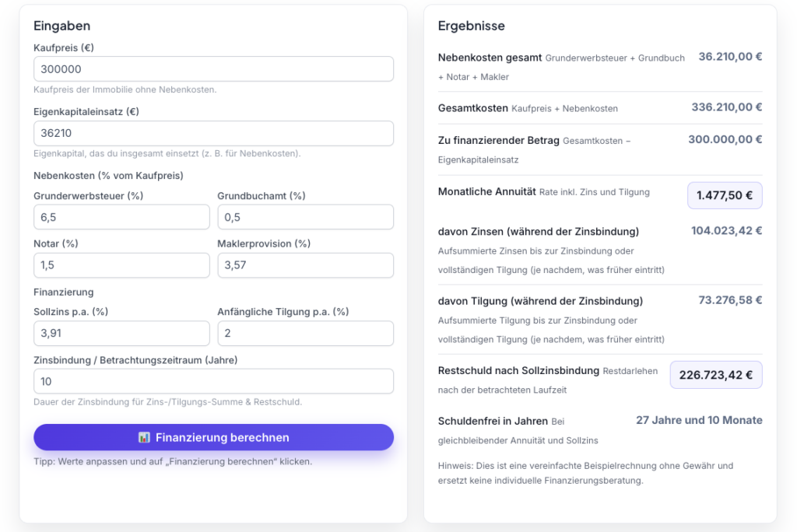Click the Nebenkosten gesamt value 36.210,00 €

(x=730, y=57)
